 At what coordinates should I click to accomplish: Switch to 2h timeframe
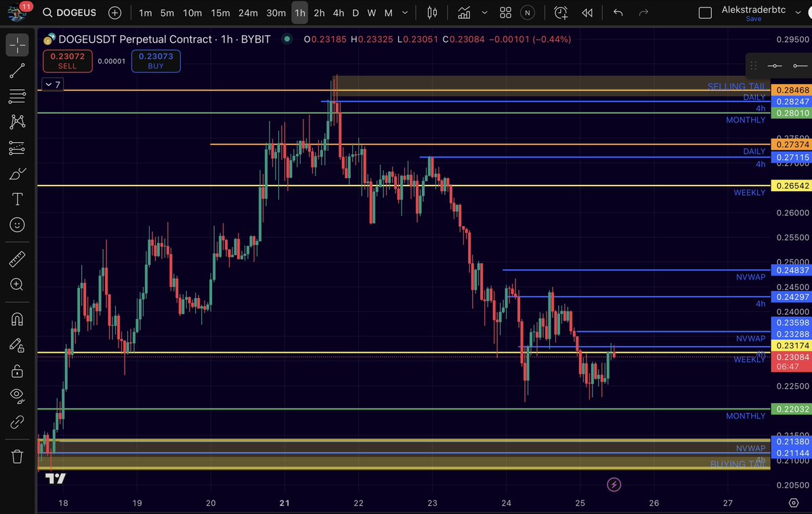point(320,13)
